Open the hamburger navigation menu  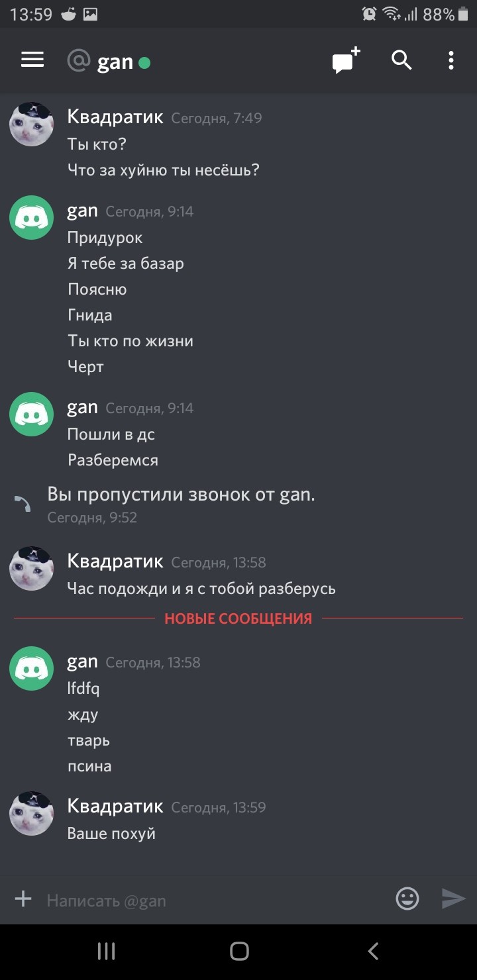(32, 60)
